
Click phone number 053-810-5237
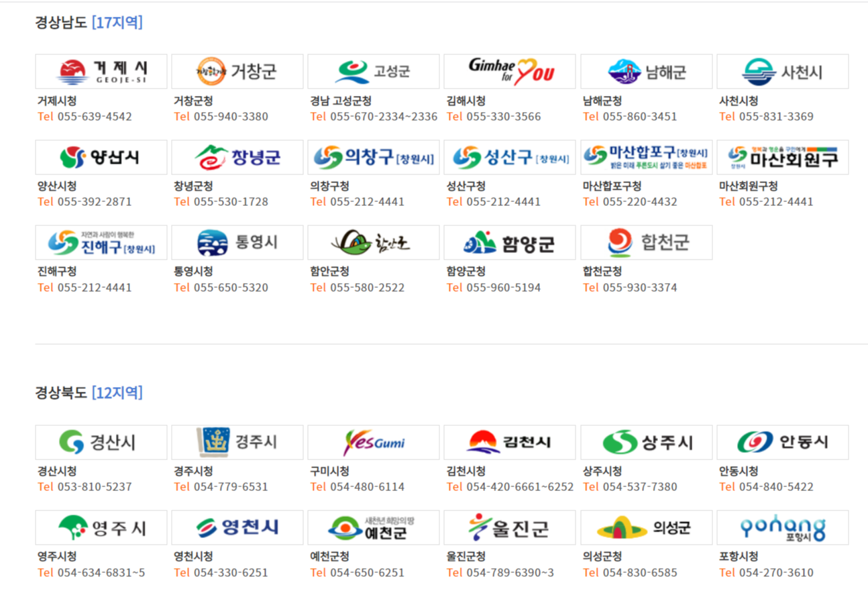(x=95, y=487)
